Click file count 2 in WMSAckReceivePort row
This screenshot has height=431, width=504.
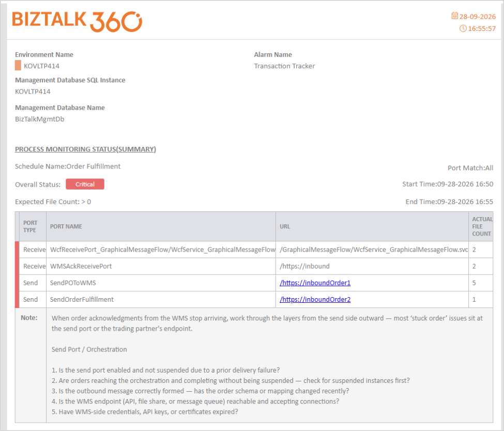[474, 267]
